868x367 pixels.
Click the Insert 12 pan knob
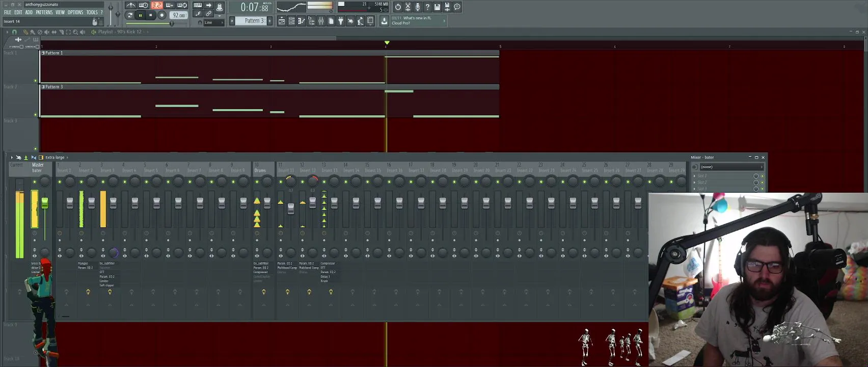coord(313,181)
